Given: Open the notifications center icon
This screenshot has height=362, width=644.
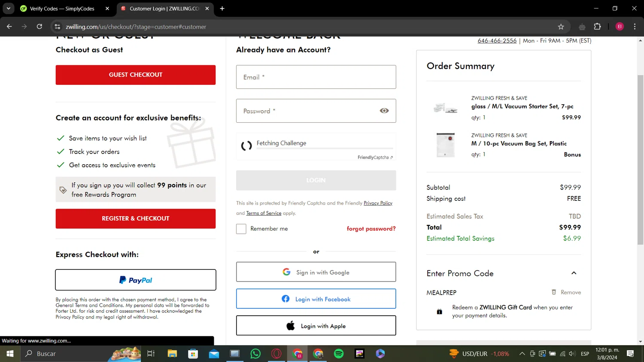Looking at the screenshot, I should 630,354.
